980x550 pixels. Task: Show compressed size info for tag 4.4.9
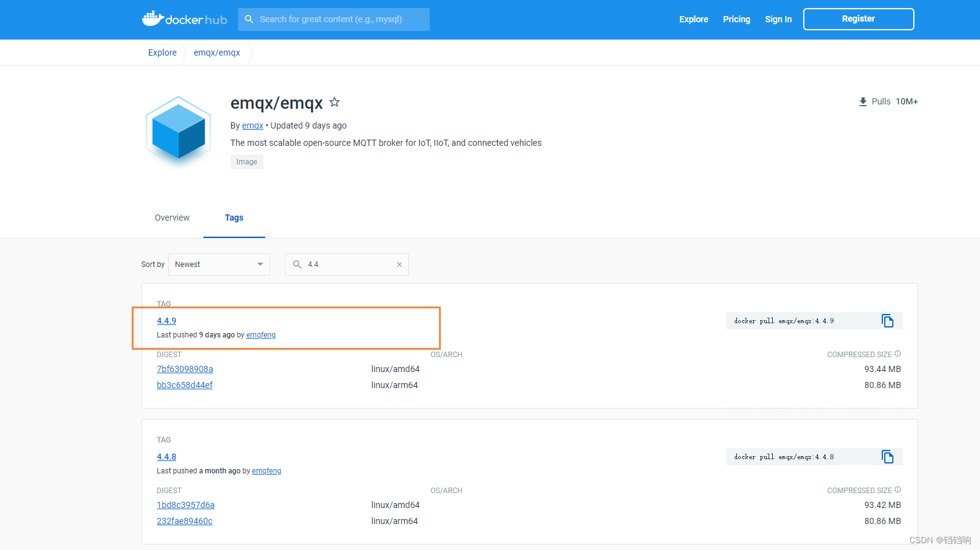pyautogui.click(x=898, y=354)
